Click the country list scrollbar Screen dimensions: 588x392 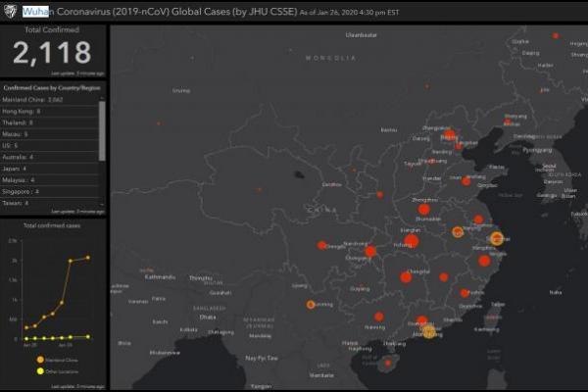pyautogui.click(x=102, y=127)
